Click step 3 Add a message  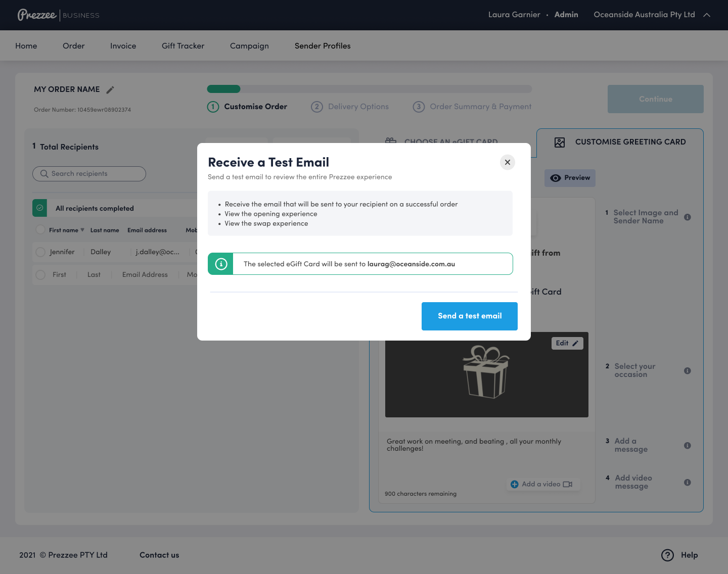pos(626,445)
